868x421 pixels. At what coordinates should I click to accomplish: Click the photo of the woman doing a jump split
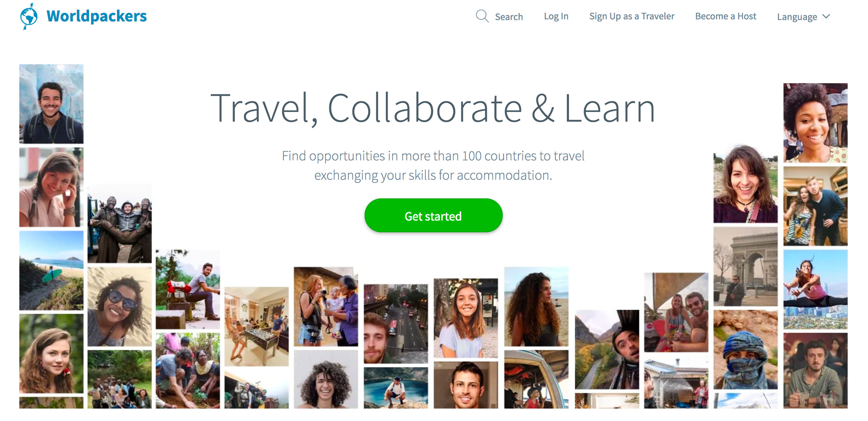coord(815,289)
